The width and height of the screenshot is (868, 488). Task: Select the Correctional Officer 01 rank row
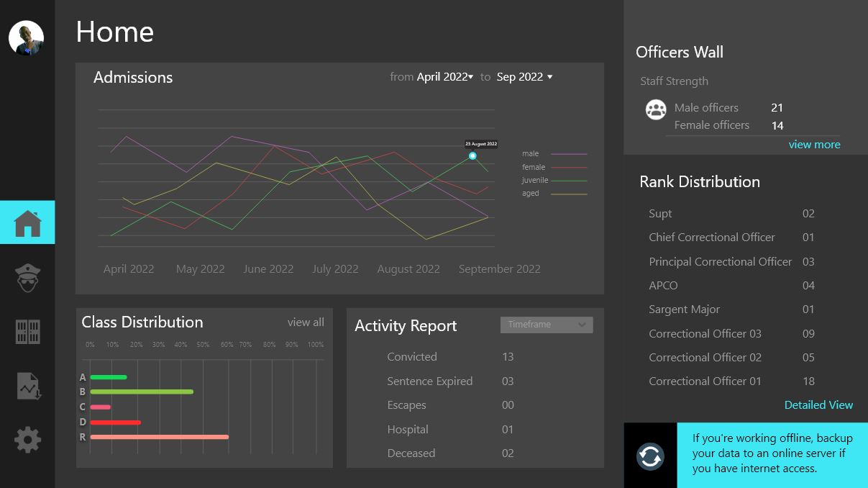731,381
